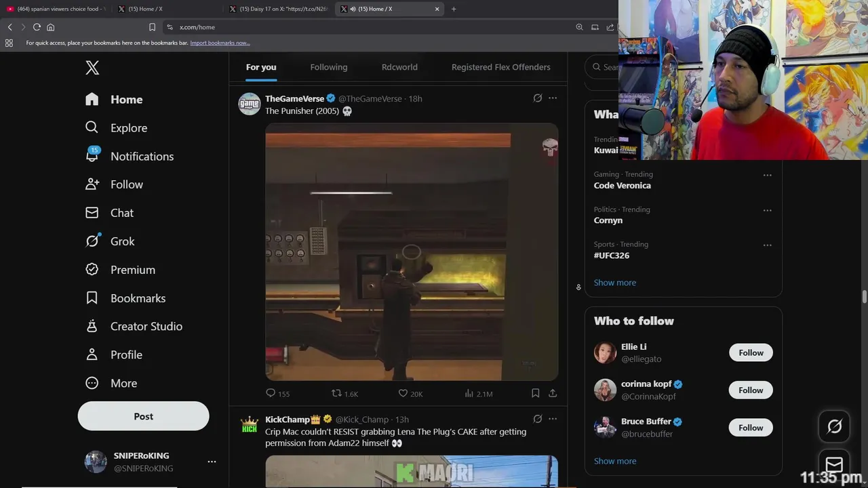Show more trending topics
The image size is (868, 488).
(615, 283)
